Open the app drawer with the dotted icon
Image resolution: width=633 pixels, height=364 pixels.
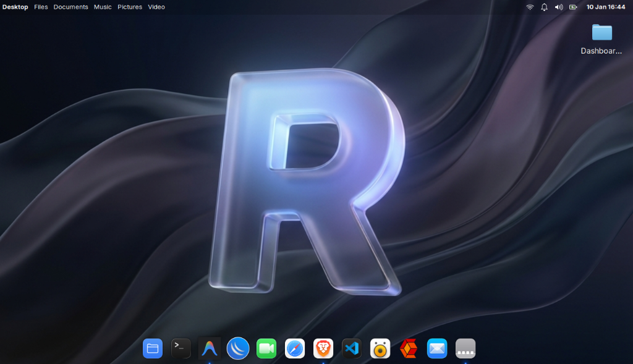tap(465, 348)
